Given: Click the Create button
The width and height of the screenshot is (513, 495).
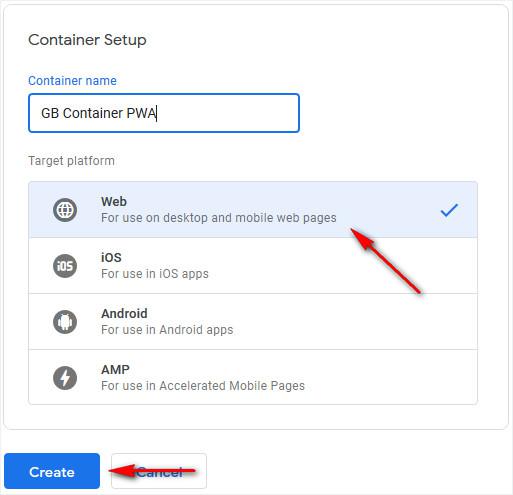Looking at the screenshot, I should tap(52, 471).
